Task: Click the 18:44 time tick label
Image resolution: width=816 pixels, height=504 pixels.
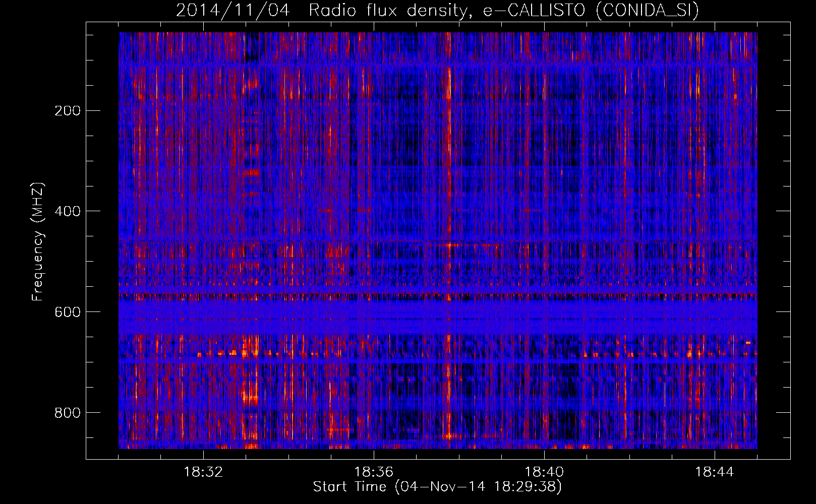Action: click(715, 472)
